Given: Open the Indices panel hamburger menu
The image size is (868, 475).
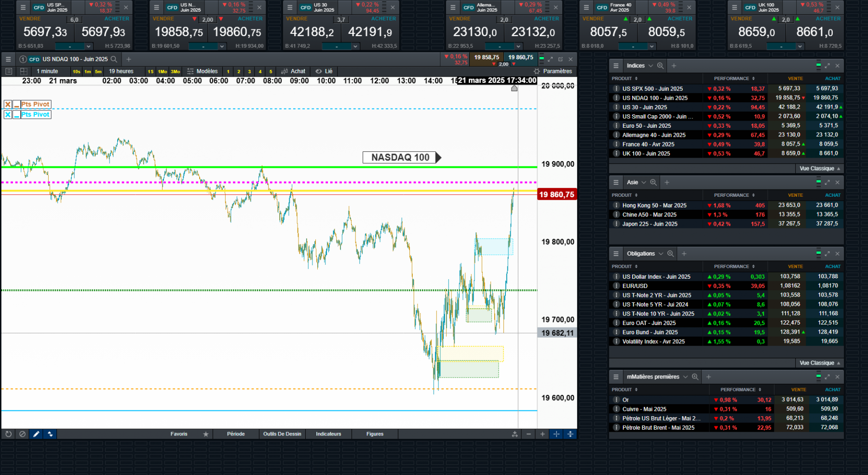Looking at the screenshot, I should [616, 66].
